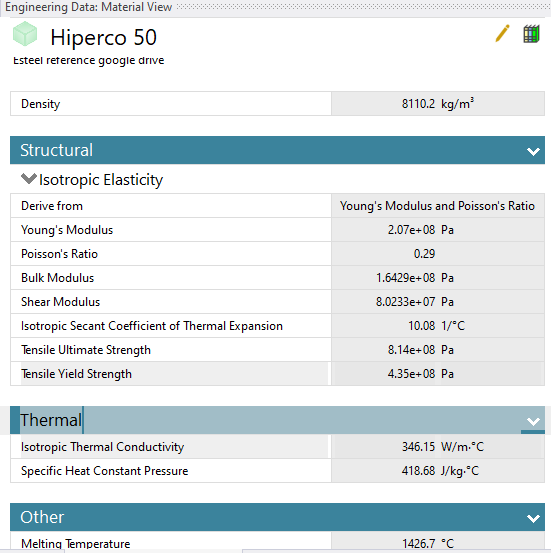Select the Hiperco 50 title

[x=103, y=37]
